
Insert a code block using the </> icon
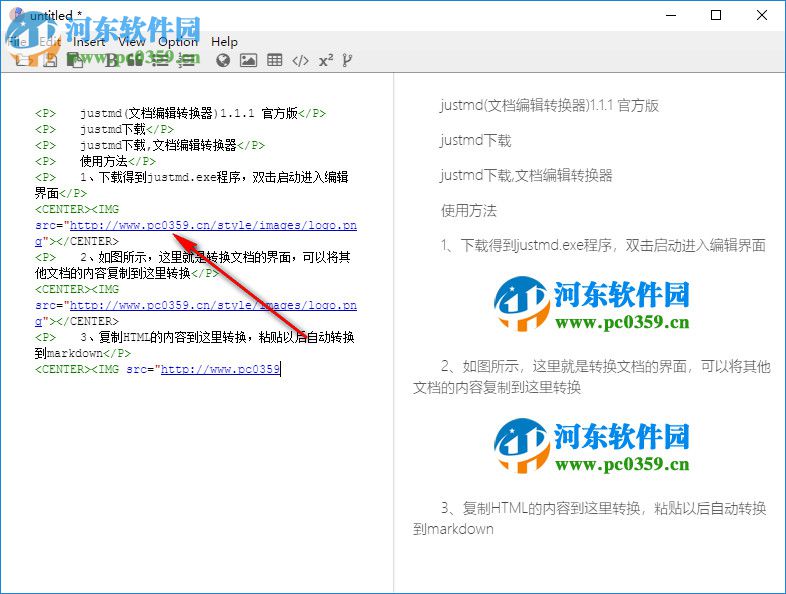300,61
